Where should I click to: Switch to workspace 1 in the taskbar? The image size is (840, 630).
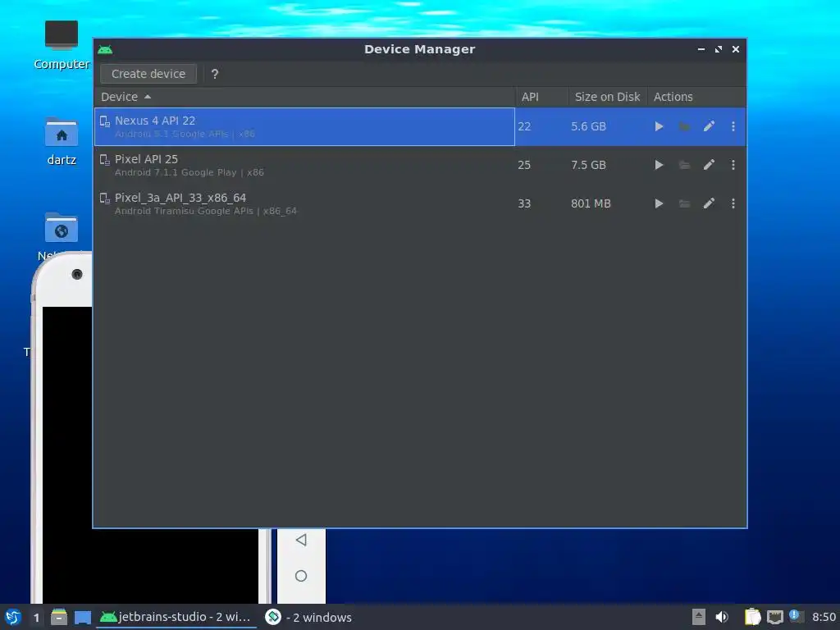click(36, 618)
